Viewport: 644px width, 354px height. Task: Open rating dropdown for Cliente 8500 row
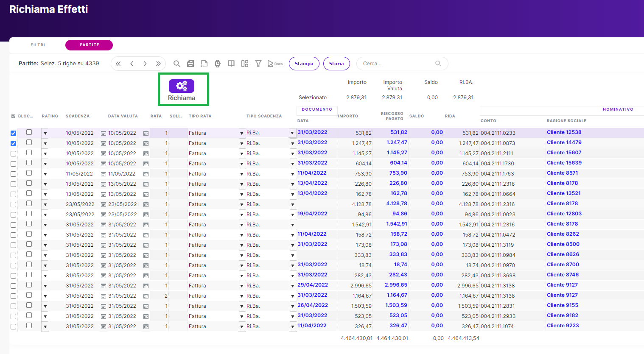point(45,245)
